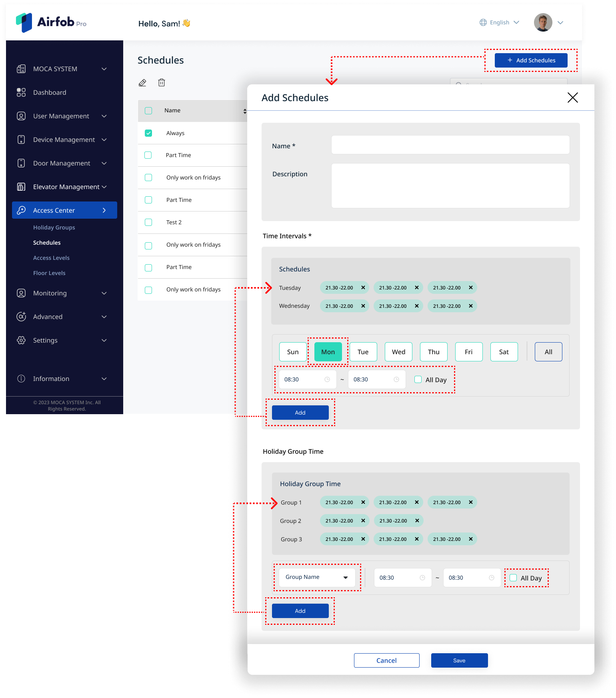Remove the first 21.30-22.00 chip for Tuesday

(x=363, y=287)
